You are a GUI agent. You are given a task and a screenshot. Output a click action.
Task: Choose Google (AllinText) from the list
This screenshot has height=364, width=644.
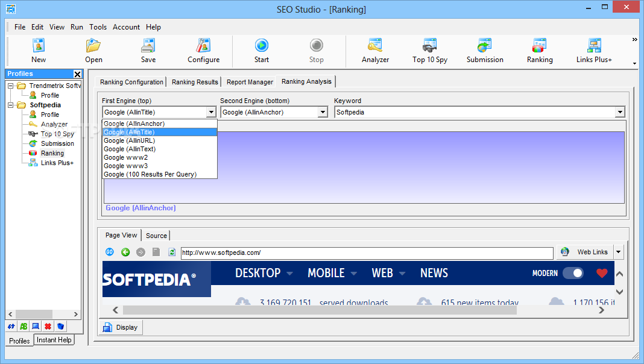pyautogui.click(x=159, y=149)
